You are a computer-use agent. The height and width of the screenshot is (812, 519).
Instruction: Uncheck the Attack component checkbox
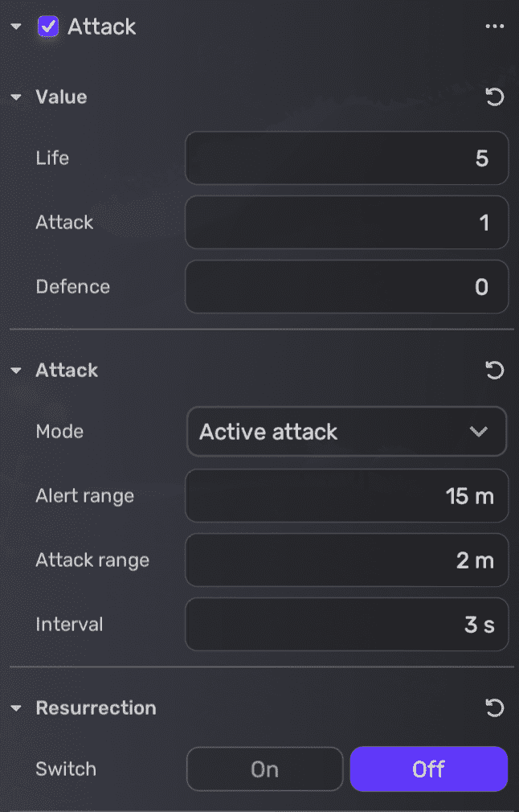47,26
